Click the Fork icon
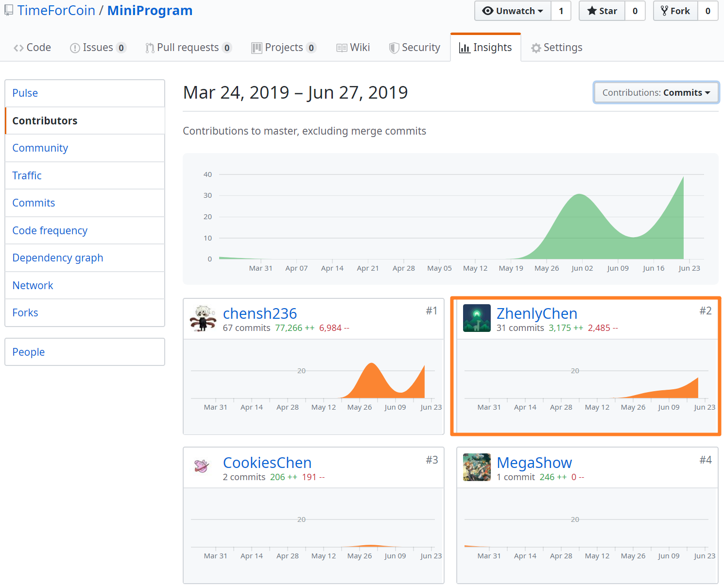This screenshot has height=588, width=724. click(664, 11)
